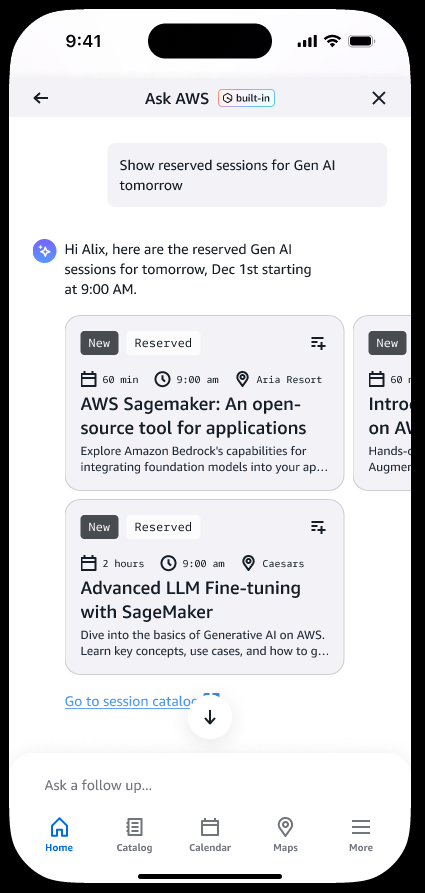Click the Aria Resort location label
425x893 pixels.
pos(289,379)
